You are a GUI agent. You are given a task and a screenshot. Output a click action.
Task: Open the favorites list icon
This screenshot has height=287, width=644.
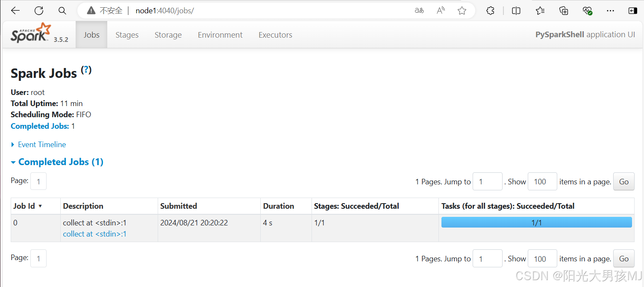click(540, 11)
